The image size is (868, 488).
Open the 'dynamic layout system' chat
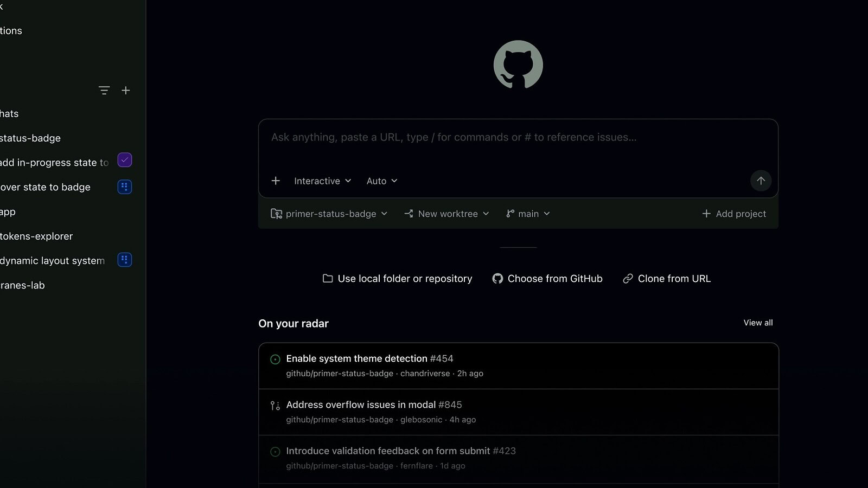52,260
